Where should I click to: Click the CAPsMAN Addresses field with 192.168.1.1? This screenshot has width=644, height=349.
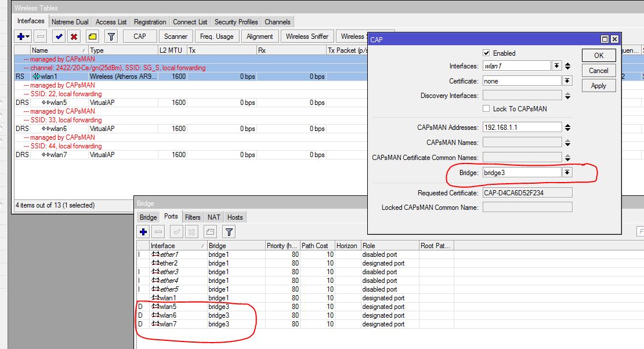pyautogui.click(x=522, y=128)
